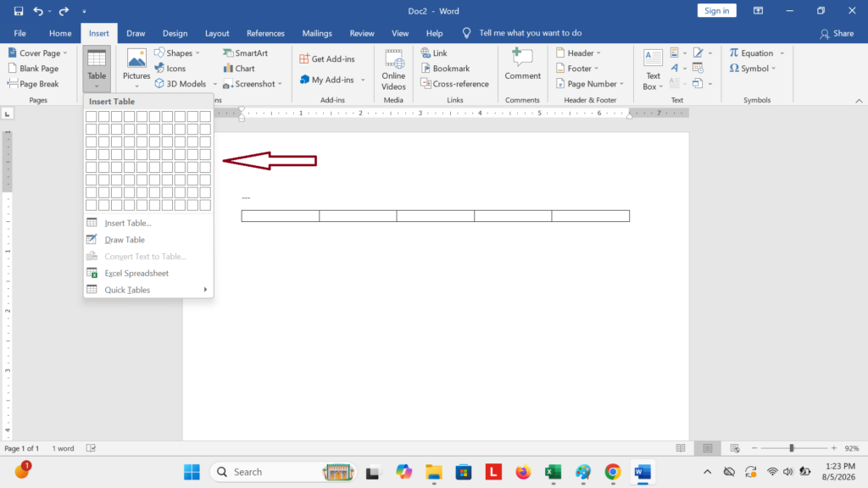Insert Icons from ribbon
The width and height of the screenshot is (868, 488).
click(170, 69)
